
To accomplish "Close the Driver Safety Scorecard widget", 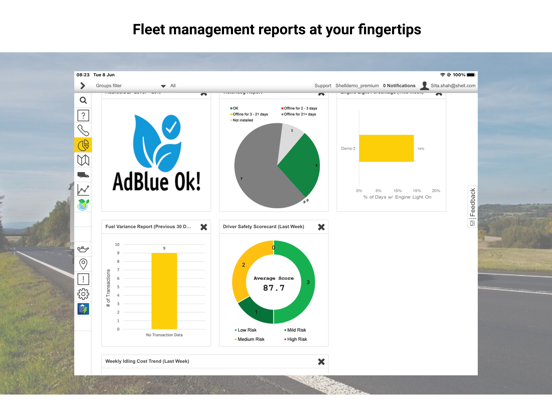I will (x=321, y=227).
